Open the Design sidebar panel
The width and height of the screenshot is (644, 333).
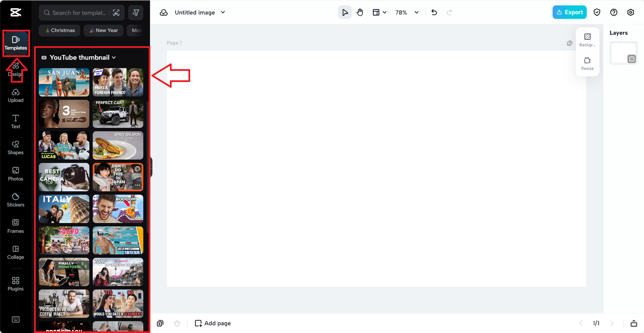point(16,69)
